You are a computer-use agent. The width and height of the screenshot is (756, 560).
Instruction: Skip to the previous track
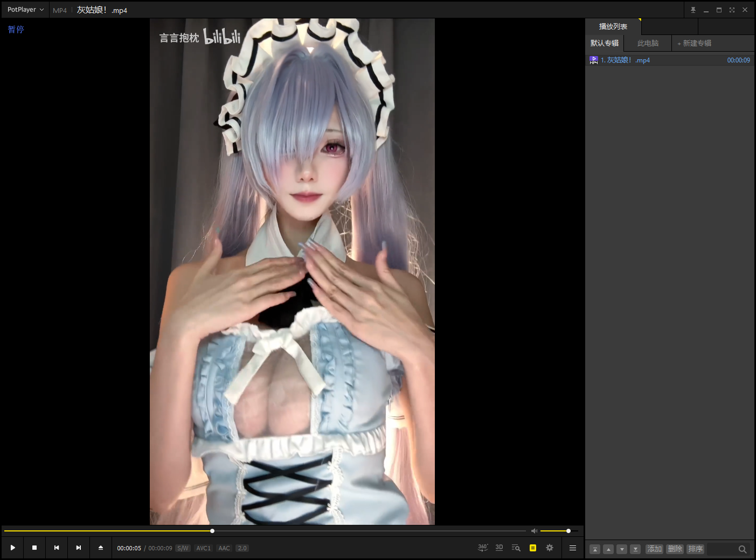pos(57,548)
